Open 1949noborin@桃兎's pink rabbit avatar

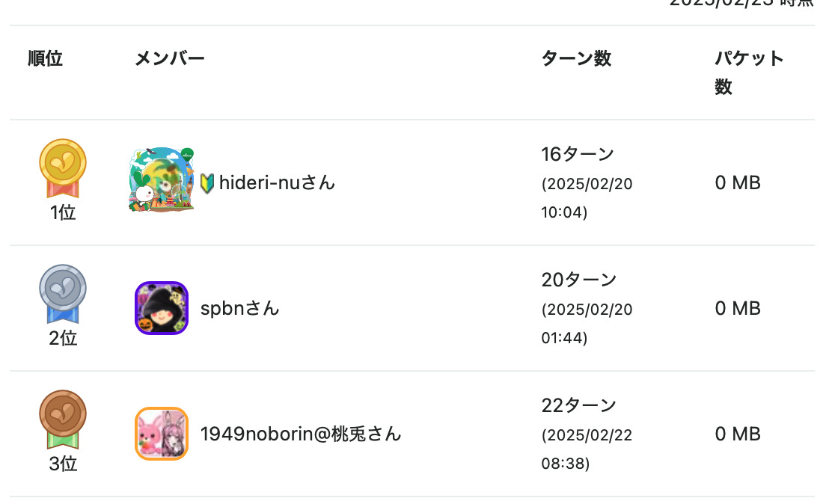point(162,434)
